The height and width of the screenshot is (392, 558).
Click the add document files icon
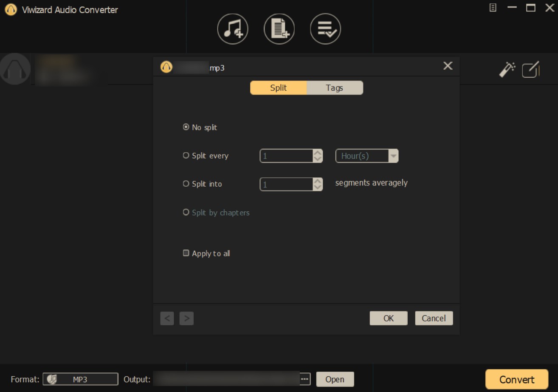[x=279, y=29]
